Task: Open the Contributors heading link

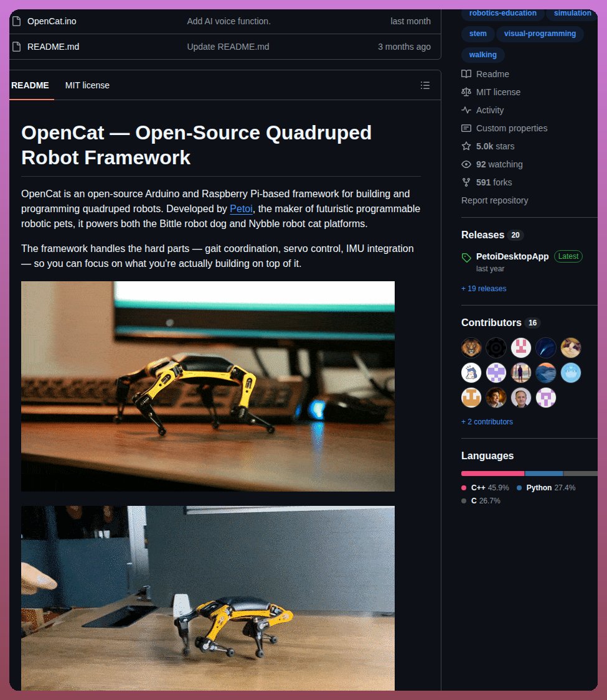Action: (x=491, y=322)
